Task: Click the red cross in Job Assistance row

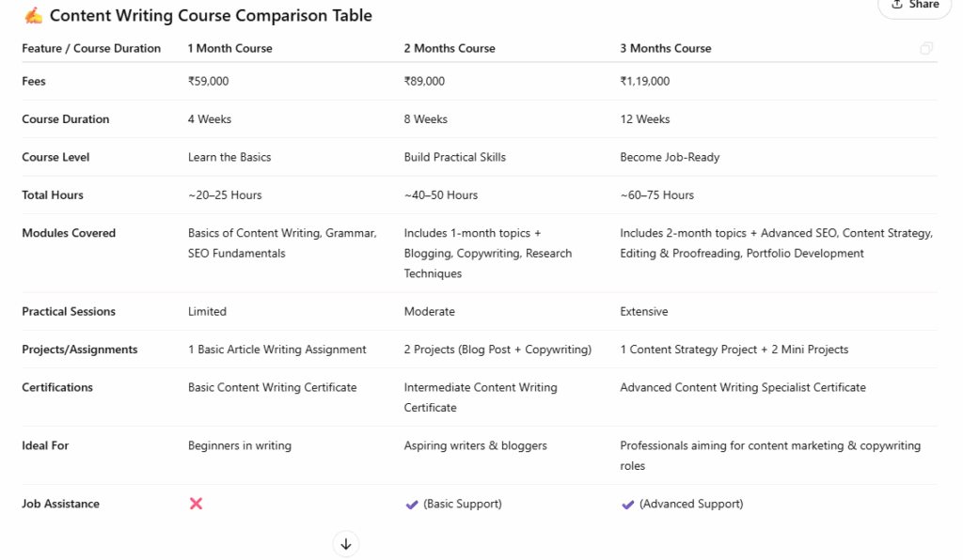Action: pyautogui.click(x=196, y=504)
